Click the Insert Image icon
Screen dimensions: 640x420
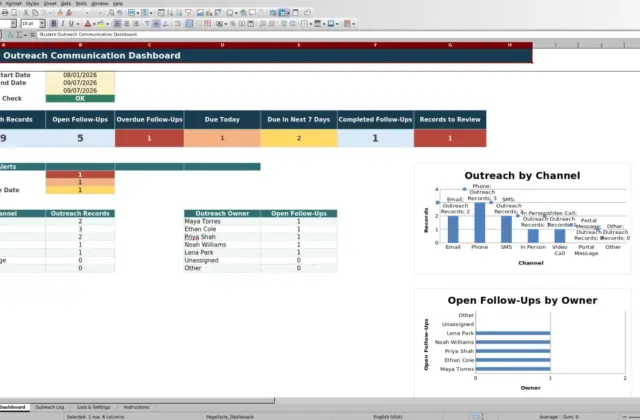click(x=200, y=13)
